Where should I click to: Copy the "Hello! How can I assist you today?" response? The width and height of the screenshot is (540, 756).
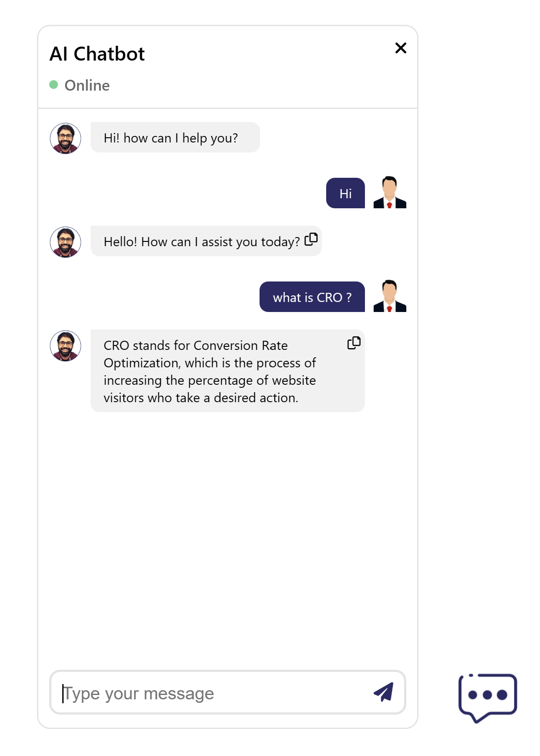pyautogui.click(x=312, y=240)
